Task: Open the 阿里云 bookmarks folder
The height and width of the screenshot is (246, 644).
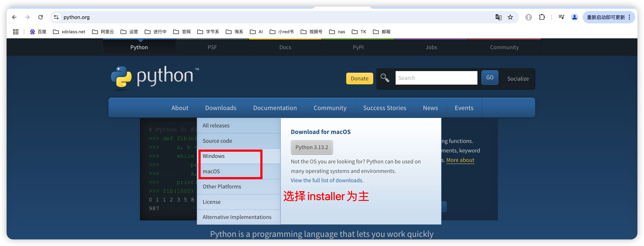Action: pyautogui.click(x=103, y=32)
